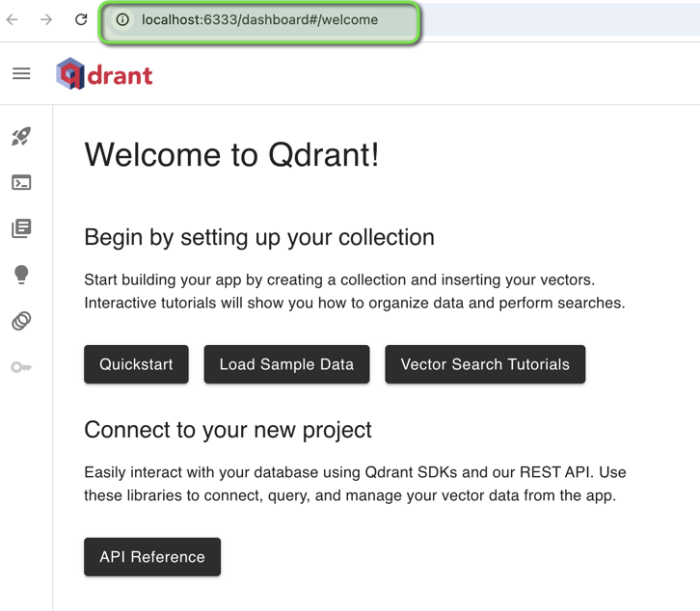Click the Qdrant logo
This screenshot has height=611, width=700.
[x=104, y=73]
